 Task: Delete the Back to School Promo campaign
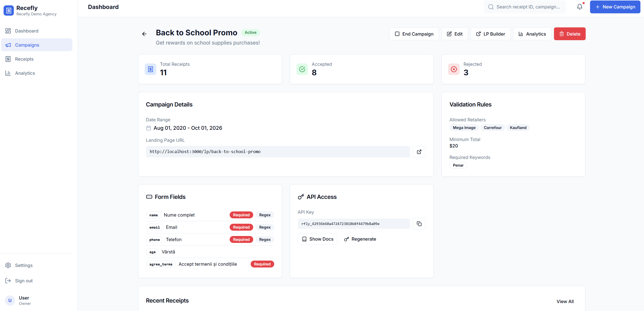(x=570, y=34)
